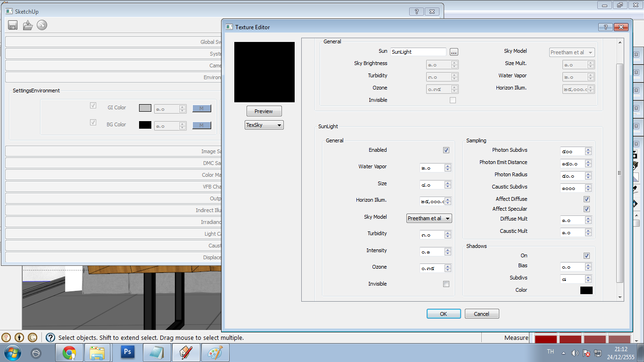Viewport: 644px width, 362px height.
Task: Expand the Global Switches rollout bar
Action: click(113, 42)
